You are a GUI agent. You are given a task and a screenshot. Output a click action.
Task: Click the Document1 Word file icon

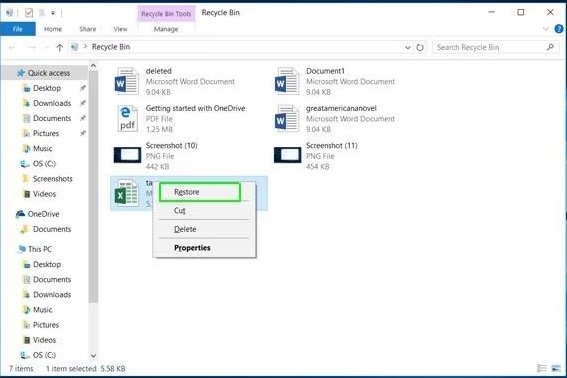(287, 81)
